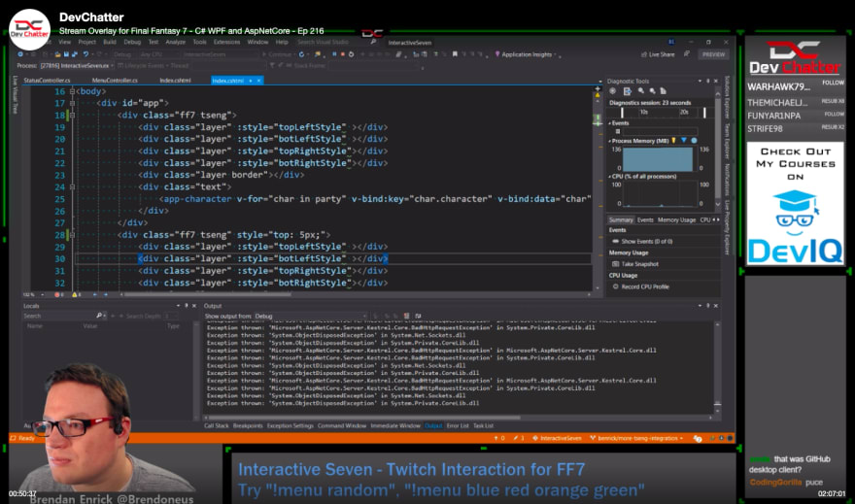Click the Live Share button
Viewport: 855px width, 504px height.
658,54
